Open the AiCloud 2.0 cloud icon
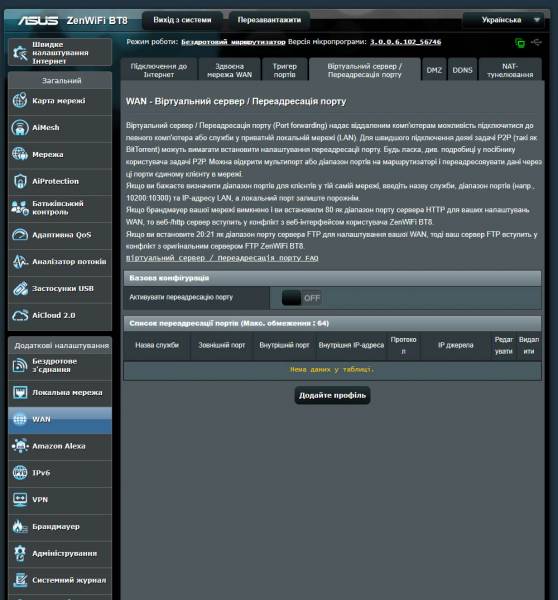The width and height of the screenshot is (558, 600). coord(20,315)
